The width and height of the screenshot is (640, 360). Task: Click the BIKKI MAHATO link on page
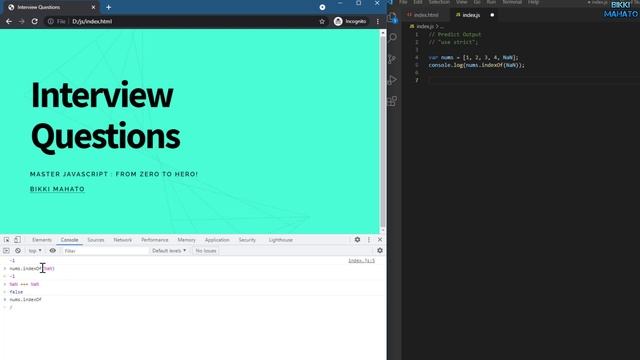tap(57, 189)
